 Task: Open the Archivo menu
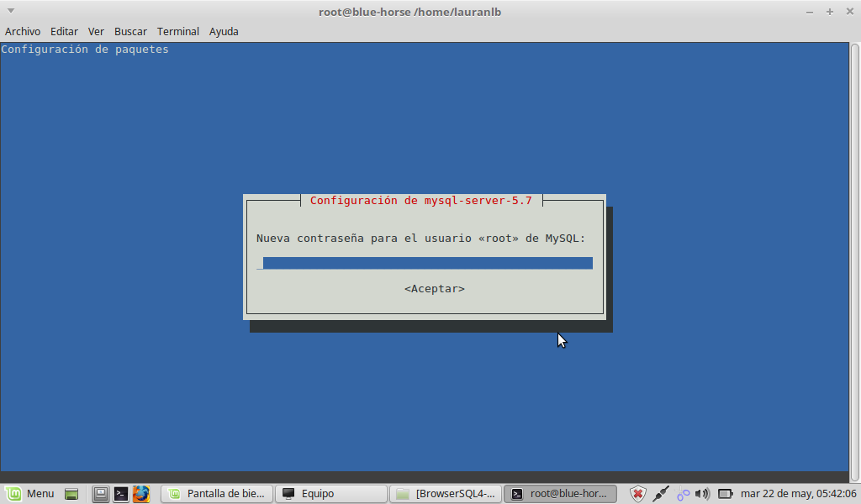tap(23, 31)
